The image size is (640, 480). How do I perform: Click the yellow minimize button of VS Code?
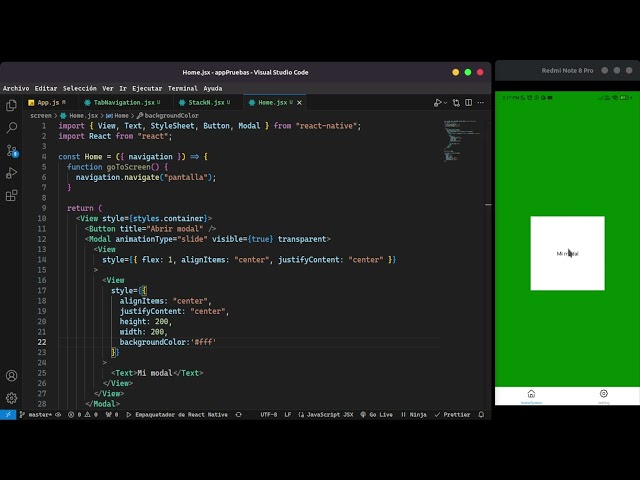click(456, 72)
